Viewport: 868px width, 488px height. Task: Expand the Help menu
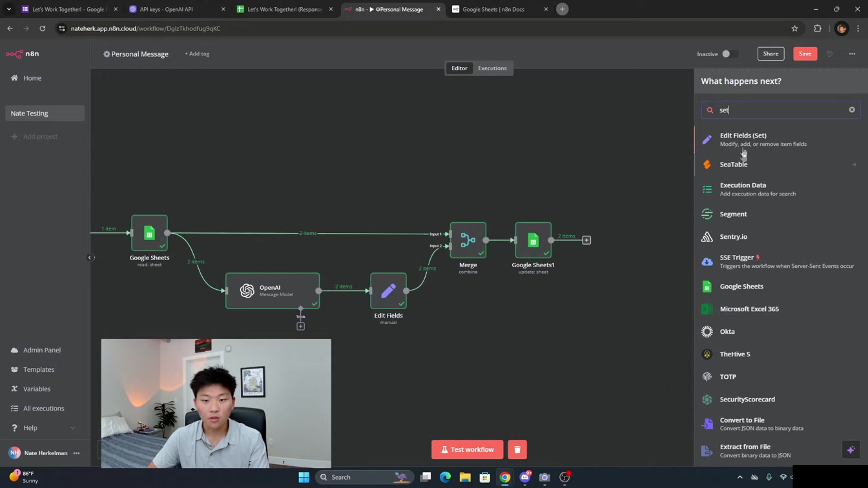click(44, 428)
